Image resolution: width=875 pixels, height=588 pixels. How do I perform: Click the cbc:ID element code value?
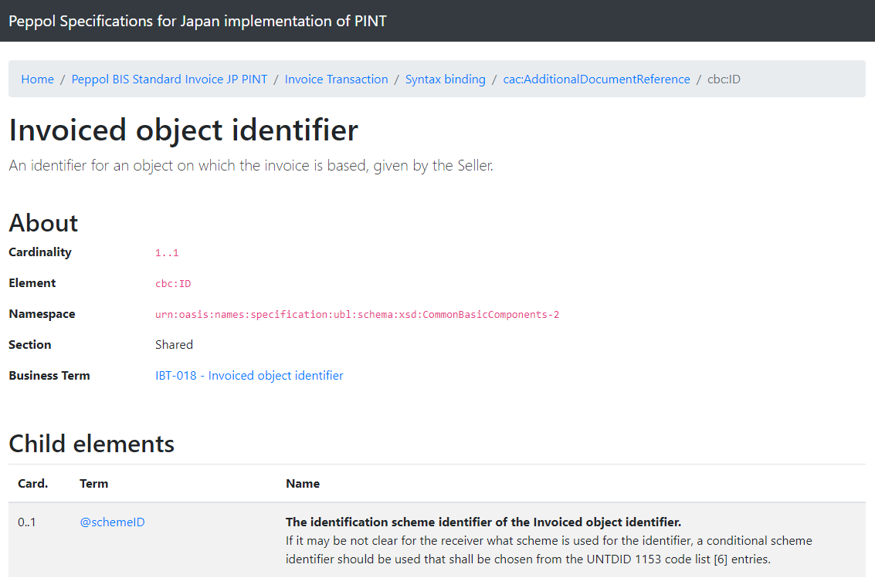pyautogui.click(x=173, y=284)
